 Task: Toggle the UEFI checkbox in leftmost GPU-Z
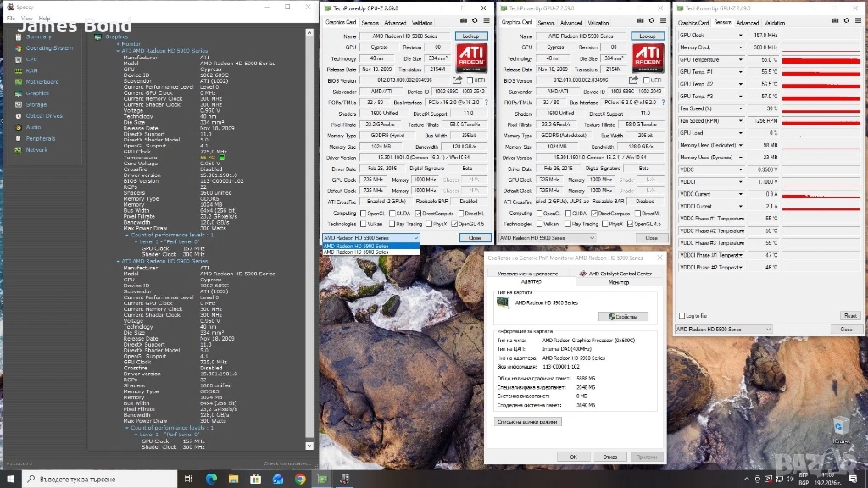tap(469, 80)
